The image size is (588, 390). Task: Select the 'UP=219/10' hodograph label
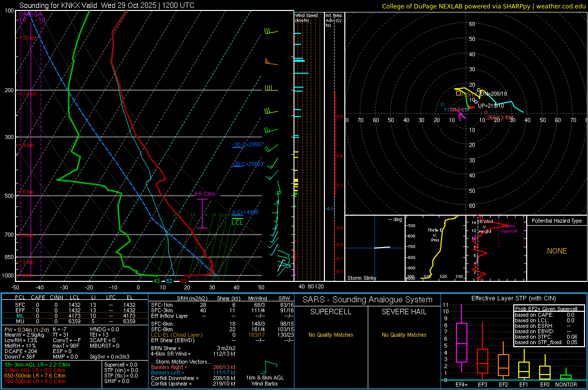point(491,106)
